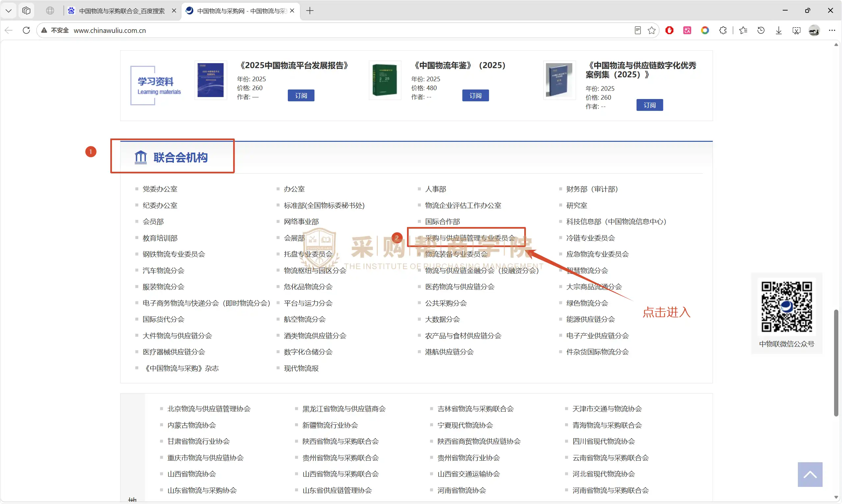This screenshot has height=504, width=842.
Task: Open the 钢铁物流专业委员会 link
Action: (x=174, y=254)
